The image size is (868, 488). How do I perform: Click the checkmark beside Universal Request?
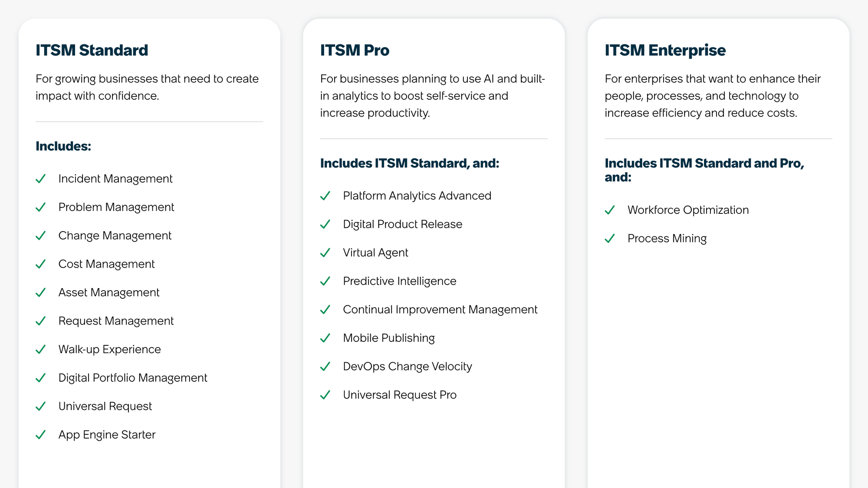click(x=41, y=406)
